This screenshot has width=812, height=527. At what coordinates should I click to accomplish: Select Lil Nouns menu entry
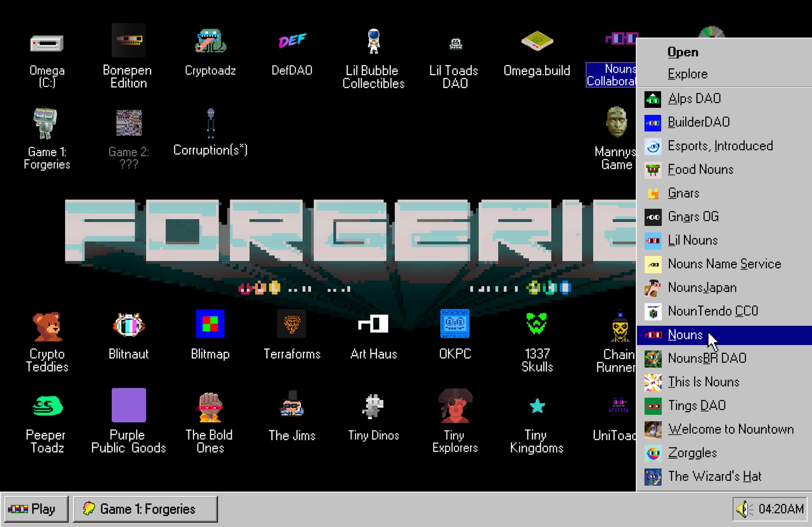pos(692,240)
